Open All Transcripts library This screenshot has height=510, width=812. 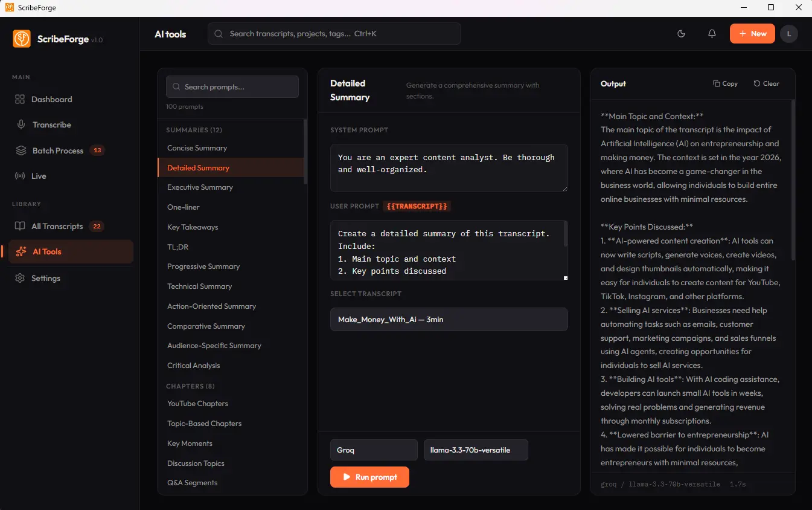pos(57,226)
